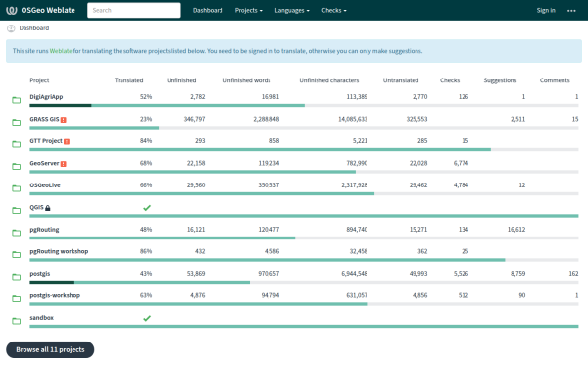Screen dimensions: 588x368
Task: Click the red alert icon beside GeoServer
Action: 64,164
